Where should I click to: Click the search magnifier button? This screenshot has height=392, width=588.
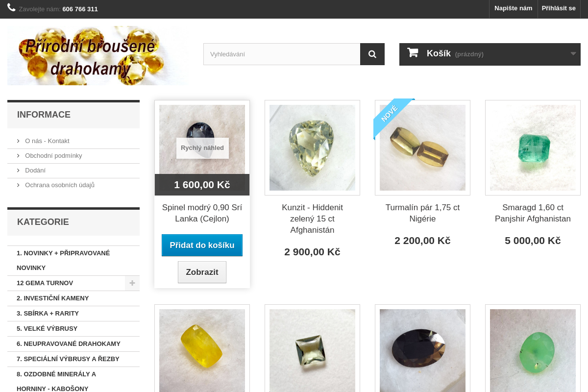click(x=372, y=54)
